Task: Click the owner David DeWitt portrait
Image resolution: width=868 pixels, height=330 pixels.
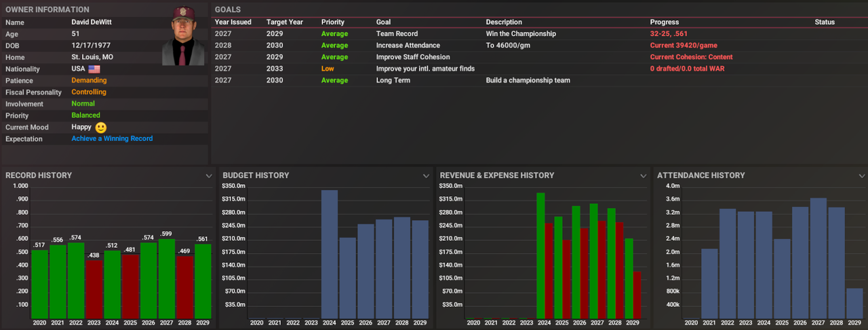Action: (183, 36)
